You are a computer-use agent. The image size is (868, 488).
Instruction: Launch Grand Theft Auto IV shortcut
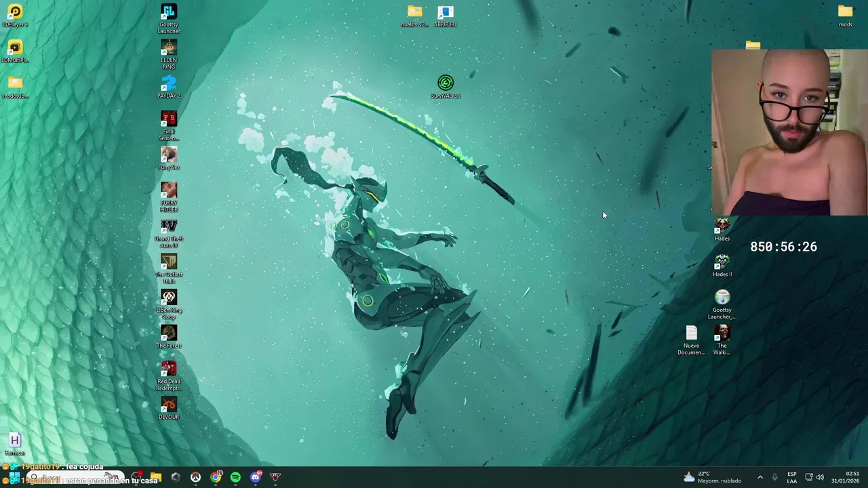pyautogui.click(x=169, y=233)
